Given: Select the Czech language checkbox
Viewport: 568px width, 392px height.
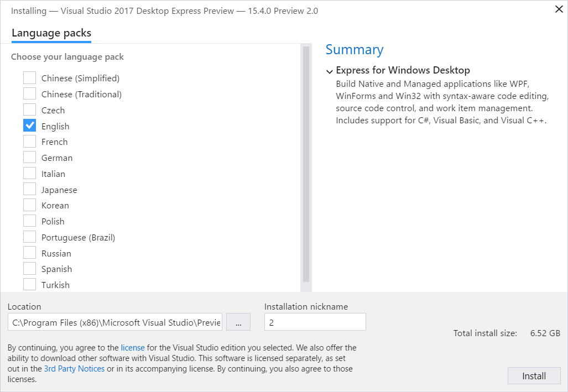Looking at the screenshot, I should click(x=30, y=110).
